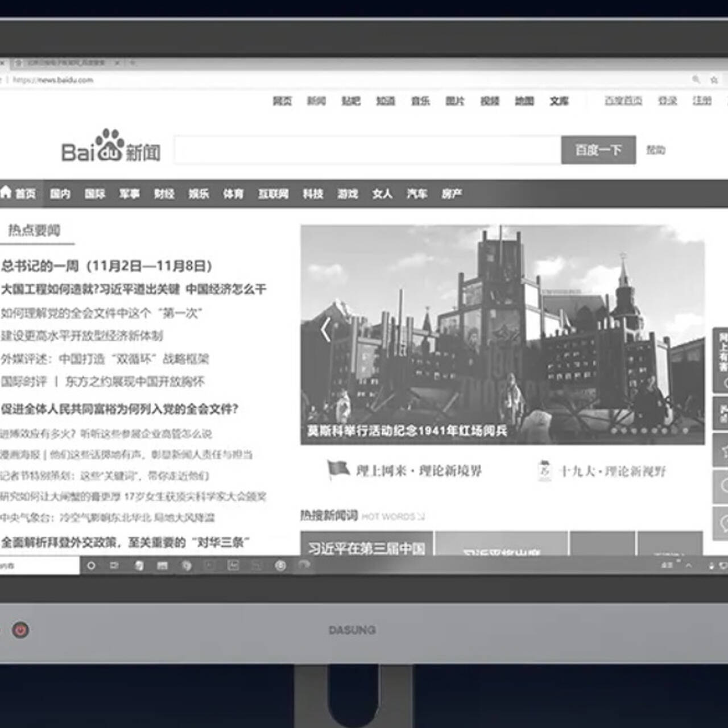Click the 百度一下 search button
The height and width of the screenshot is (728, 728).
[598, 150]
